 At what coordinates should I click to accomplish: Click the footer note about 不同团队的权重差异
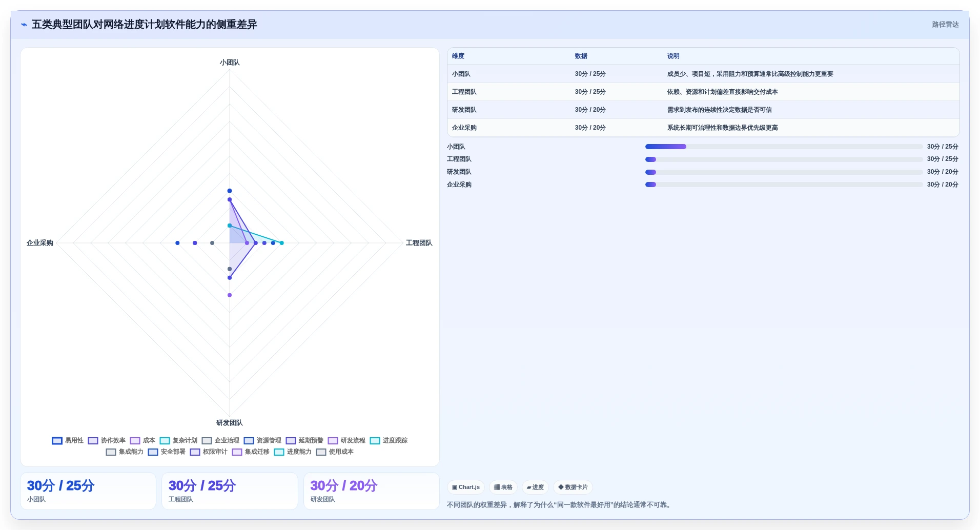(559, 505)
